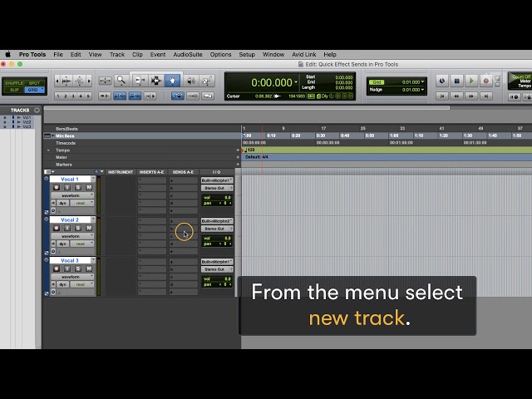The height and width of the screenshot is (399, 532).
Task: Open main counter format dropdown
Action: [296, 82]
